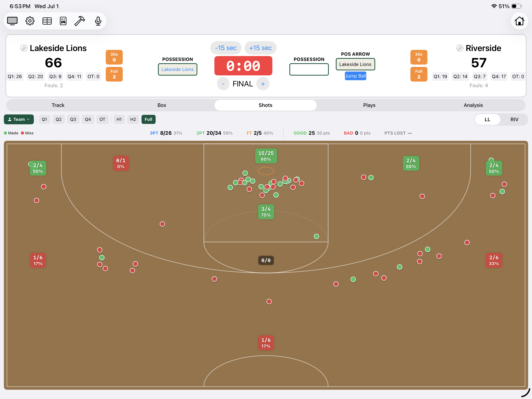The height and width of the screenshot is (399, 532).
Task: Switch to the Box tab
Action: (x=162, y=105)
